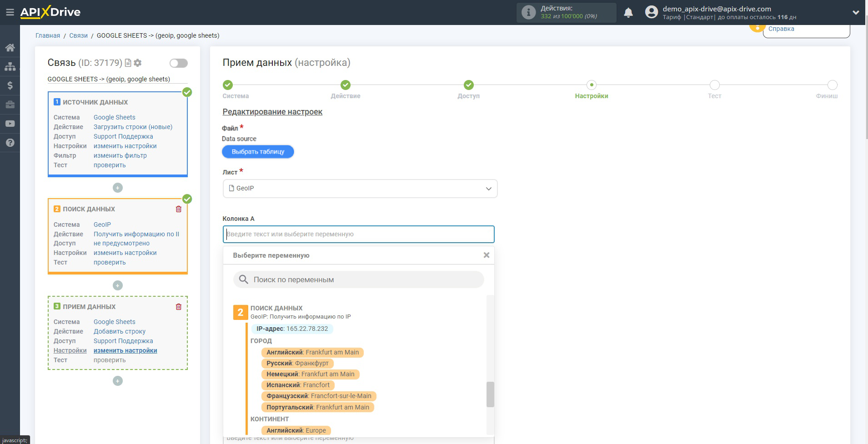Open the YouTube video sidebar icon
Image resolution: width=868 pixels, height=444 pixels.
pos(10,124)
